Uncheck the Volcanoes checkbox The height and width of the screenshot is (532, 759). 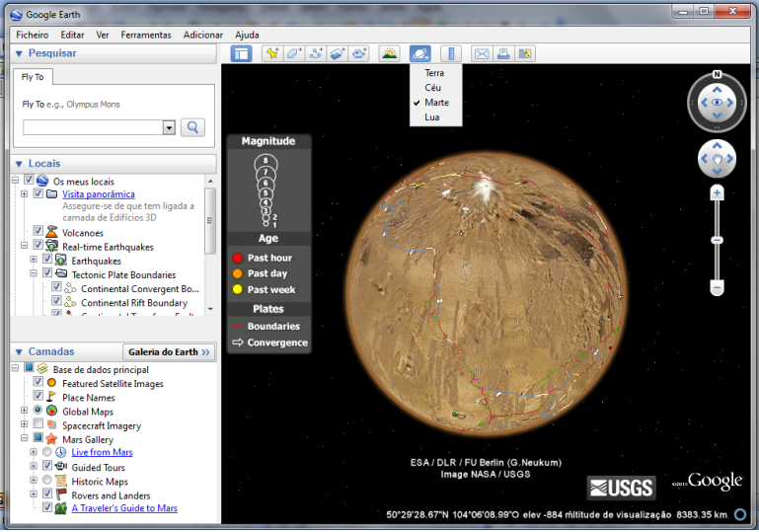point(38,230)
